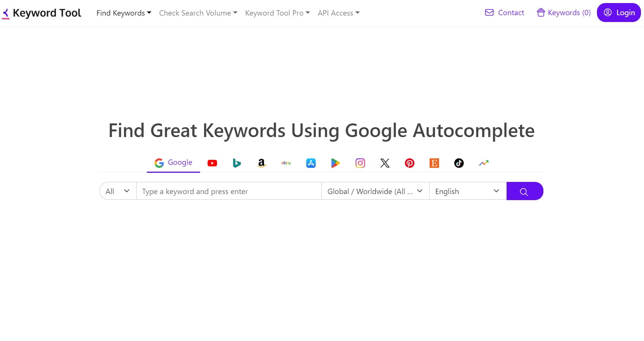Select the Google Play Store tab icon
644x341 pixels.
(x=335, y=163)
